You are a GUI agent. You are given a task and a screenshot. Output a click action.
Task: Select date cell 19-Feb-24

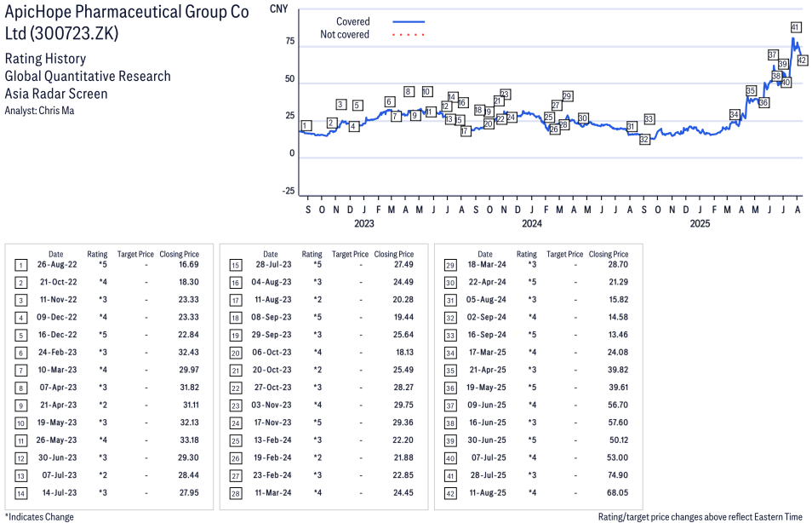tap(272, 457)
